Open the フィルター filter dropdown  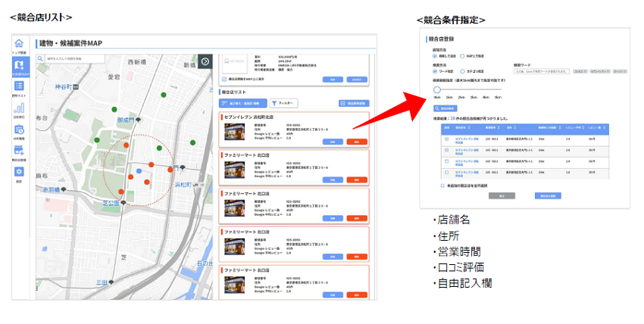coord(283,103)
